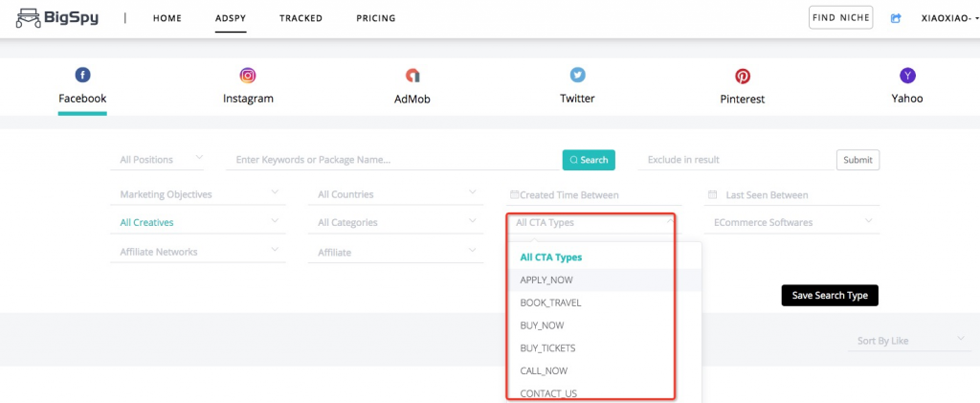The image size is (980, 403).
Task: Choose BUY_TICKETS from the CTA list
Action: tap(605, 348)
